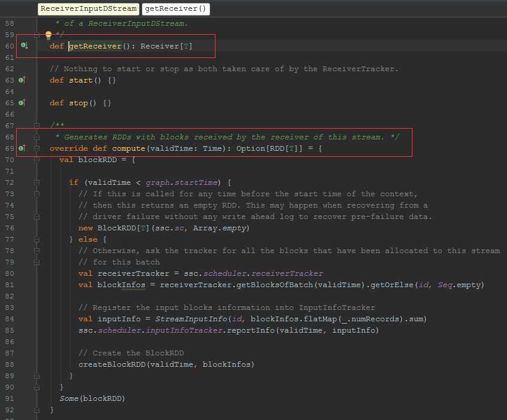Select the getReceiver() breadcrumb
507x420 pixels.
pyautogui.click(x=175, y=9)
